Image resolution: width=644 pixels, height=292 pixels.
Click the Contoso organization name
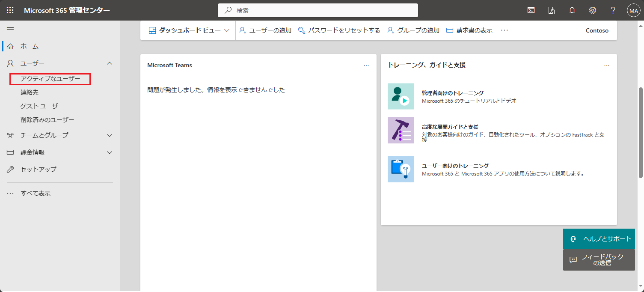[597, 30]
